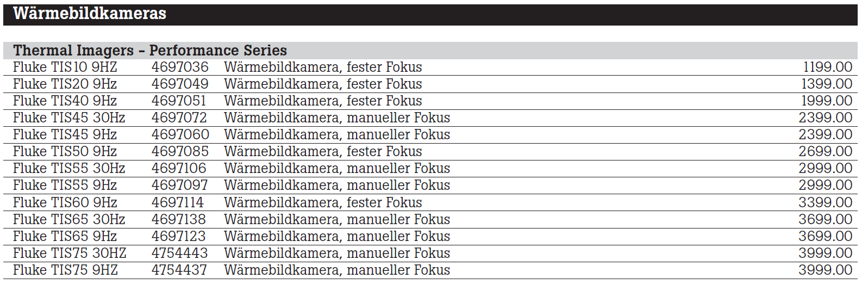The height and width of the screenshot is (284, 868).
Task: Click the Fluke TIS10 9HZ product name
Action: click(x=65, y=67)
